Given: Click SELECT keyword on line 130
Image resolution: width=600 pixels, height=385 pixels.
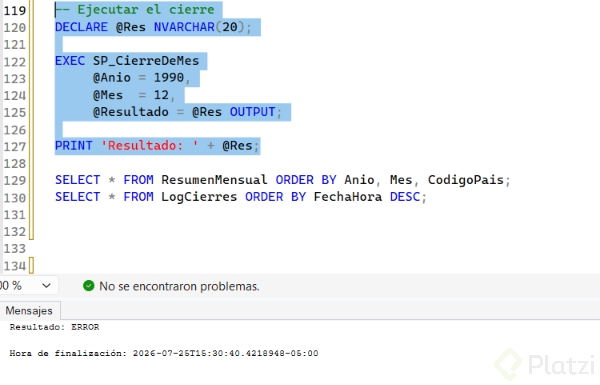Looking at the screenshot, I should (77, 197).
